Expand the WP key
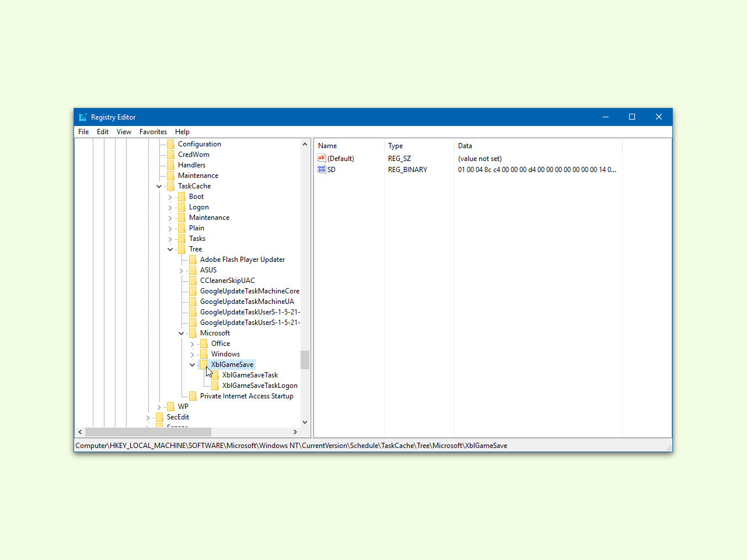The image size is (747, 560). (x=159, y=407)
